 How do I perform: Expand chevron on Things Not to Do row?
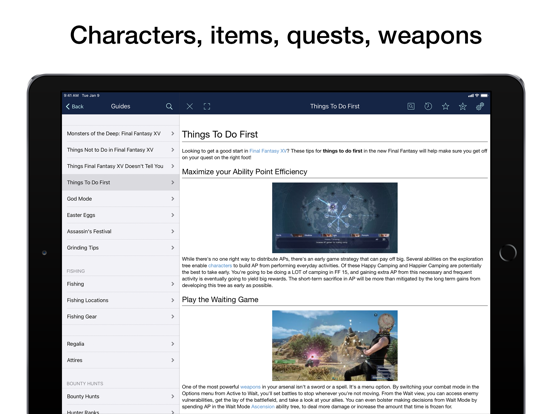172,150
